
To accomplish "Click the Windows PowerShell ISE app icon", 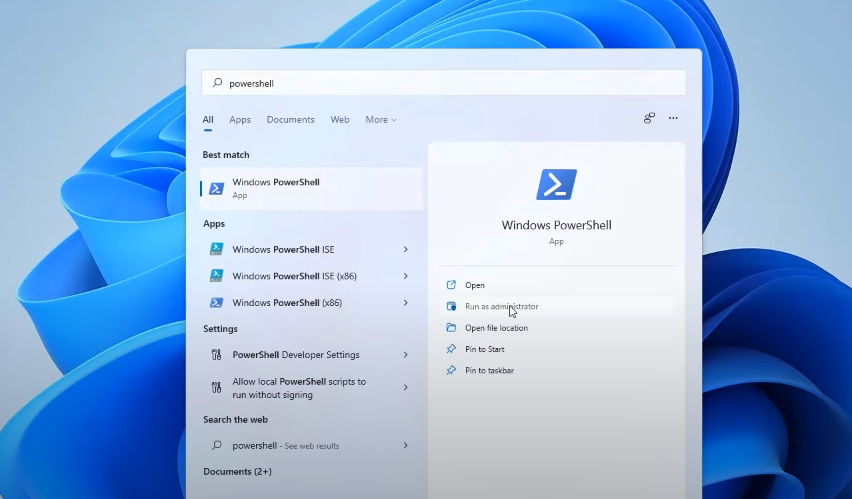I will pyautogui.click(x=216, y=249).
